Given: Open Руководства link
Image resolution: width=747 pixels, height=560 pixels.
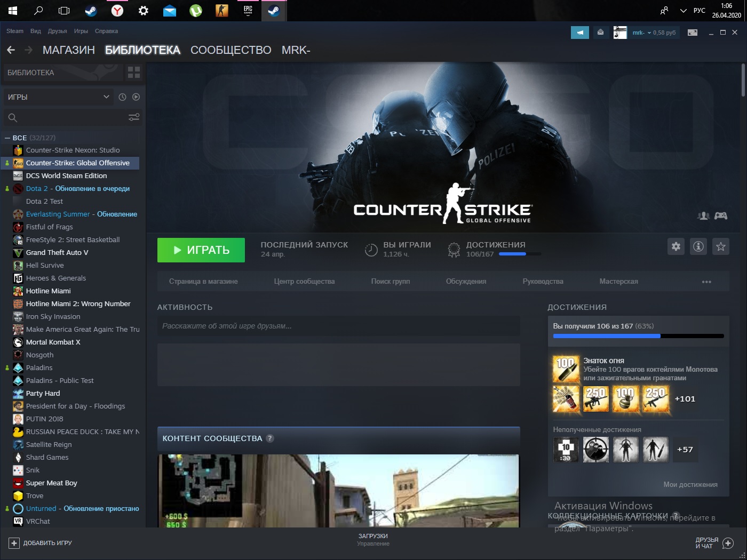Looking at the screenshot, I should point(543,282).
